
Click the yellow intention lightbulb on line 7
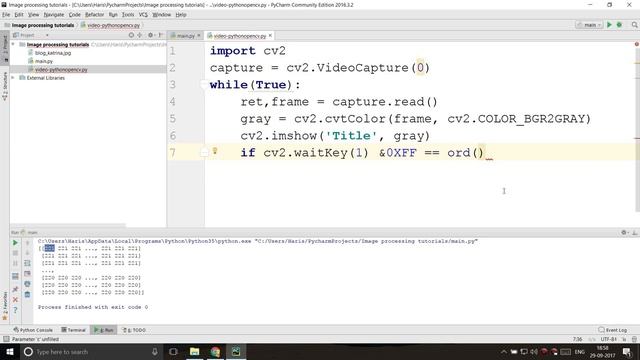[215, 151]
